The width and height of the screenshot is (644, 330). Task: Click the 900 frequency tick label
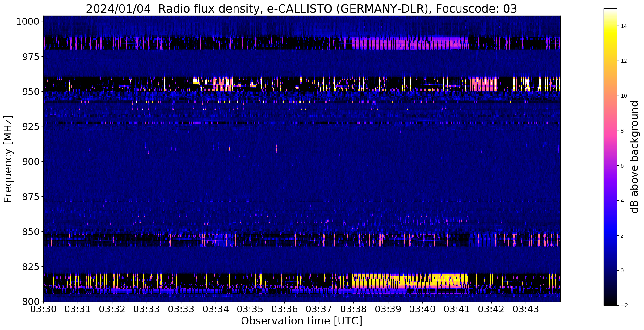(x=31, y=161)
